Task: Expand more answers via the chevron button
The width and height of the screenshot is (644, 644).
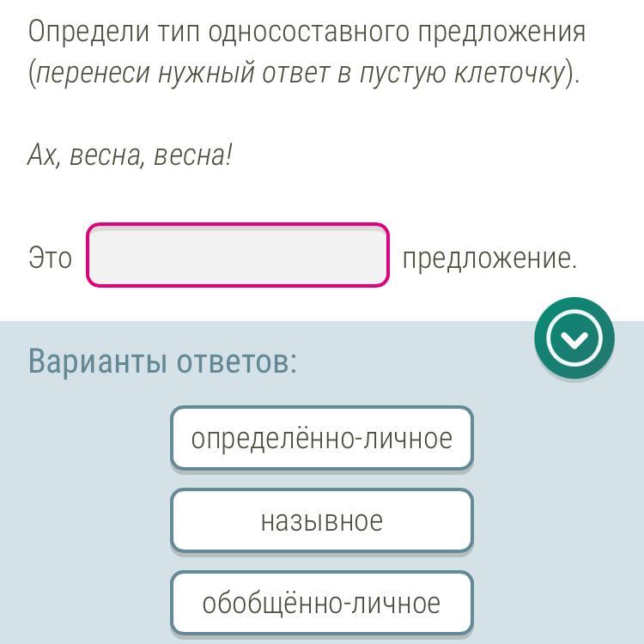Action: [x=574, y=337]
